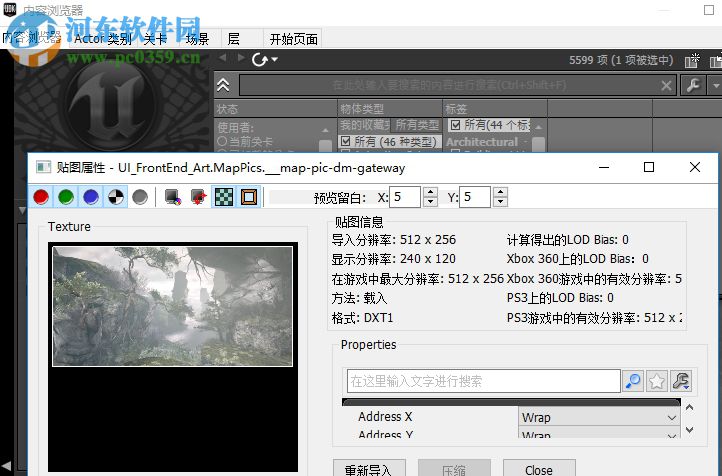Decrease the preview padding X value
Viewport: 722px width, 476px height.
tap(430, 202)
